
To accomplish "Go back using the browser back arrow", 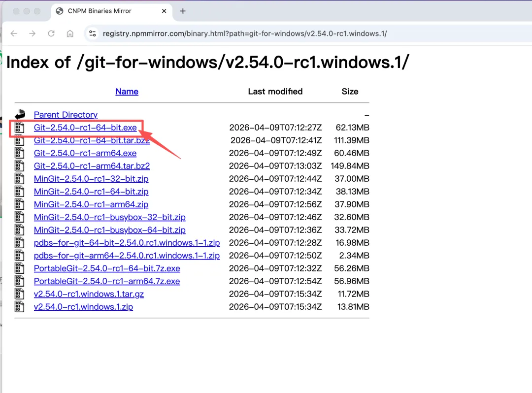I will 14,33.
